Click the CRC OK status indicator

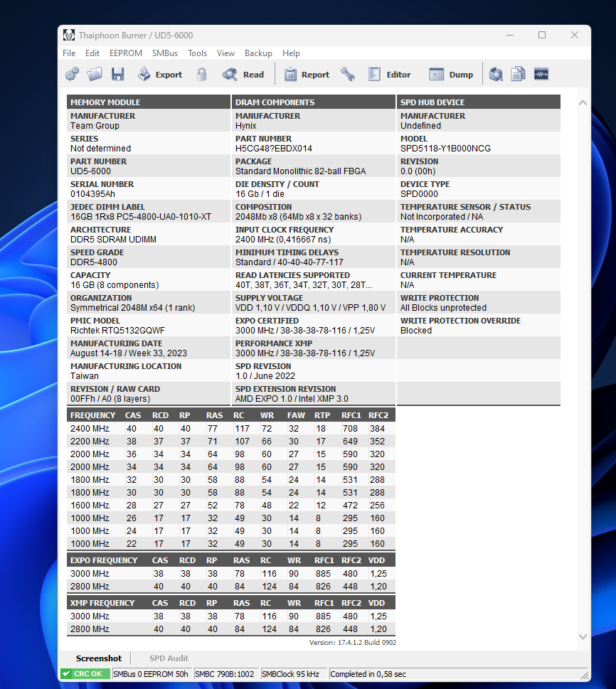85,673
